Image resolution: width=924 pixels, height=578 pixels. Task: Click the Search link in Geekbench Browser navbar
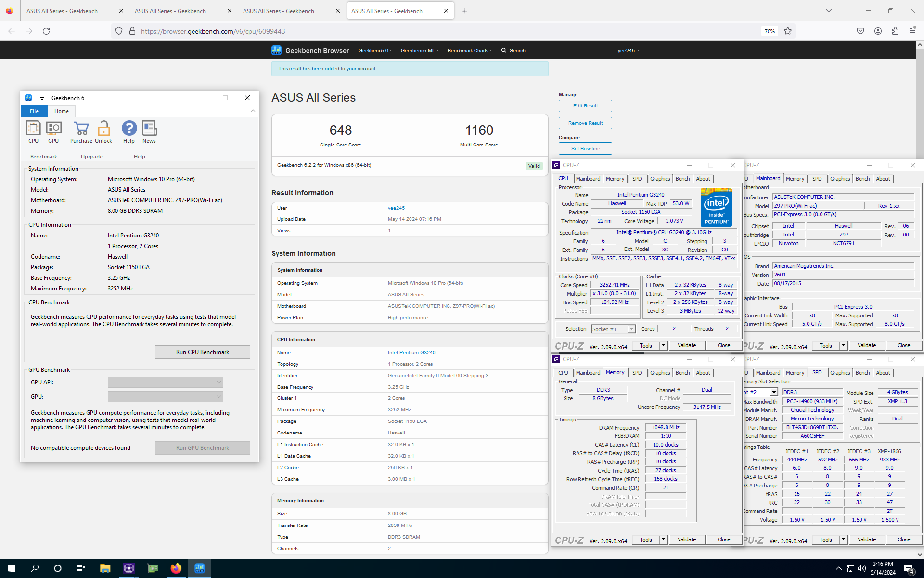[513, 50]
